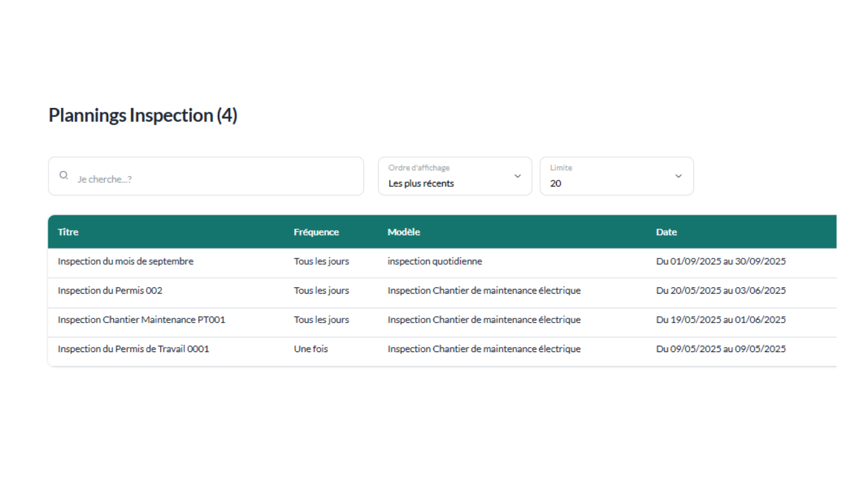The width and height of the screenshot is (868, 488).
Task: Click date 'Du 09/05/2025 au 09/05/2025'
Action: (x=721, y=349)
